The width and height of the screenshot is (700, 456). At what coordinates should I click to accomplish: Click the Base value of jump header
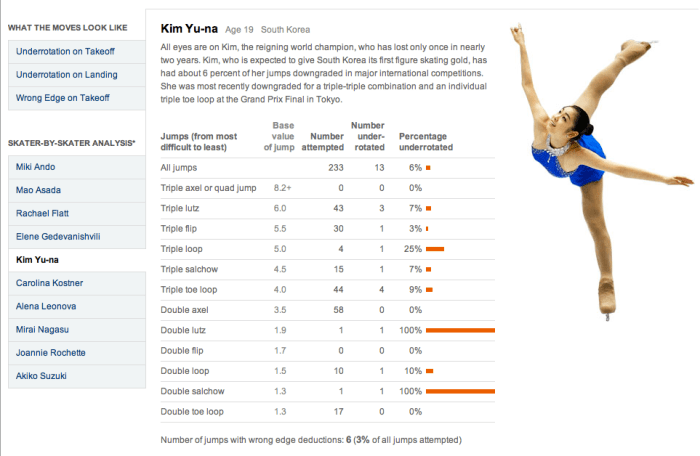coord(282,135)
